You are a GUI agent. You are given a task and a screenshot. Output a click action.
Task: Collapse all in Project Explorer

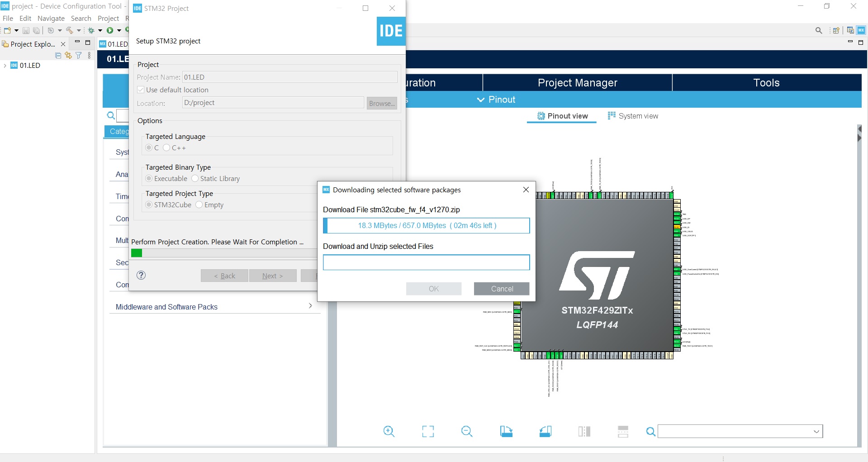(58, 55)
